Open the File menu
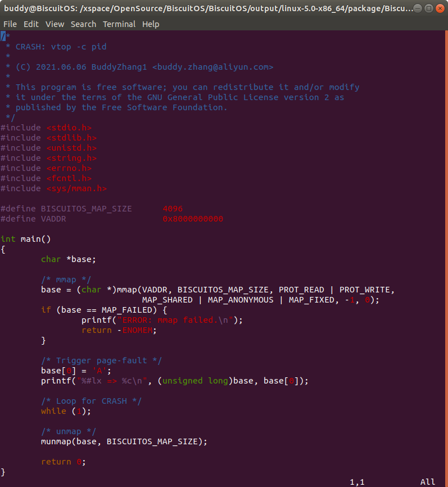This screenshot has height=487, width=448. (x=10, y=24)
